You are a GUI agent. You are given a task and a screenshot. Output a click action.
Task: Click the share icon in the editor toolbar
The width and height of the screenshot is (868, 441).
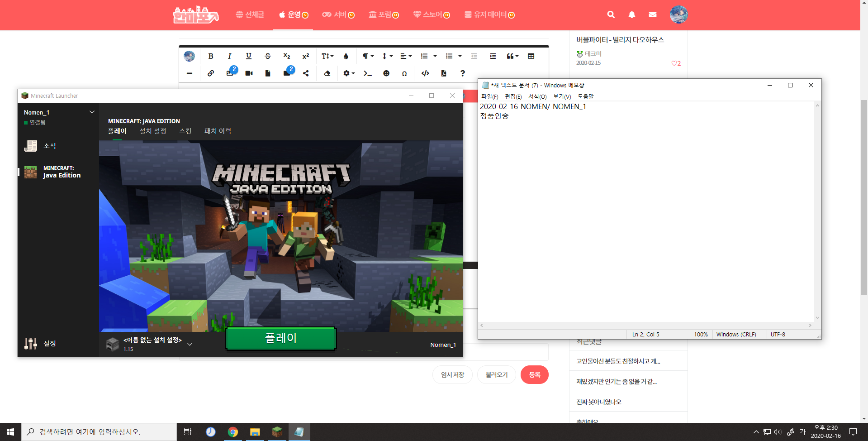click(306, 73)
